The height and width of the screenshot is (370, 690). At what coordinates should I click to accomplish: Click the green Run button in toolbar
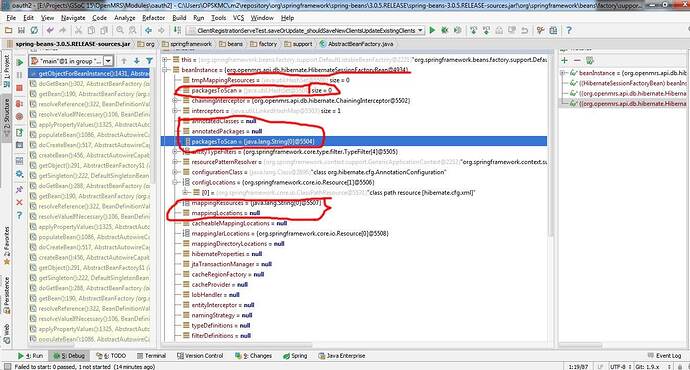click(x=432, y=30)
